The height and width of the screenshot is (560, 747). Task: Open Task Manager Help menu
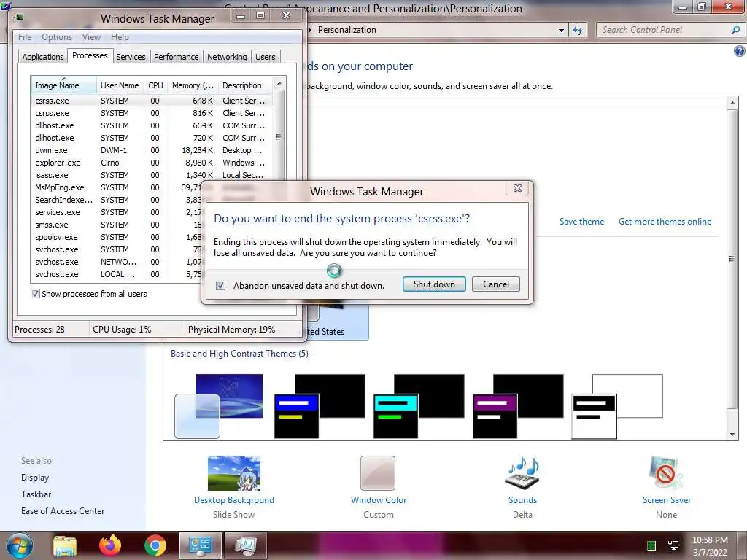120,36
